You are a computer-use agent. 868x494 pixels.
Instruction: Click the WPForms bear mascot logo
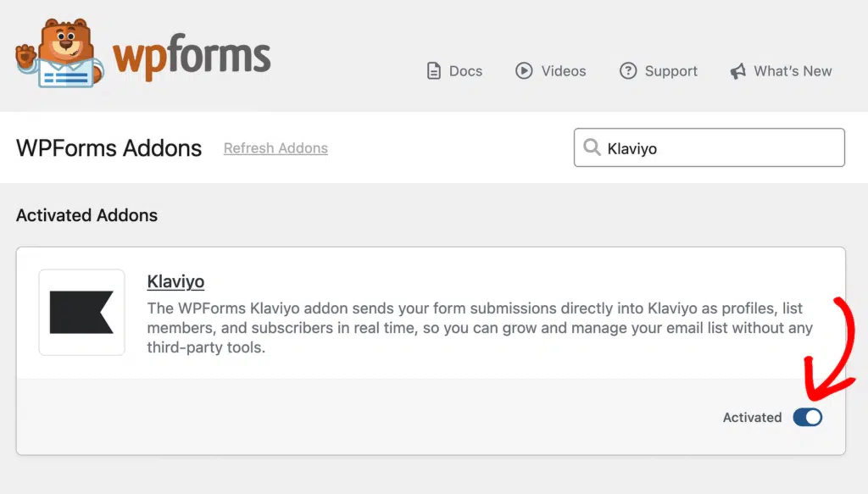coord(59,53)
